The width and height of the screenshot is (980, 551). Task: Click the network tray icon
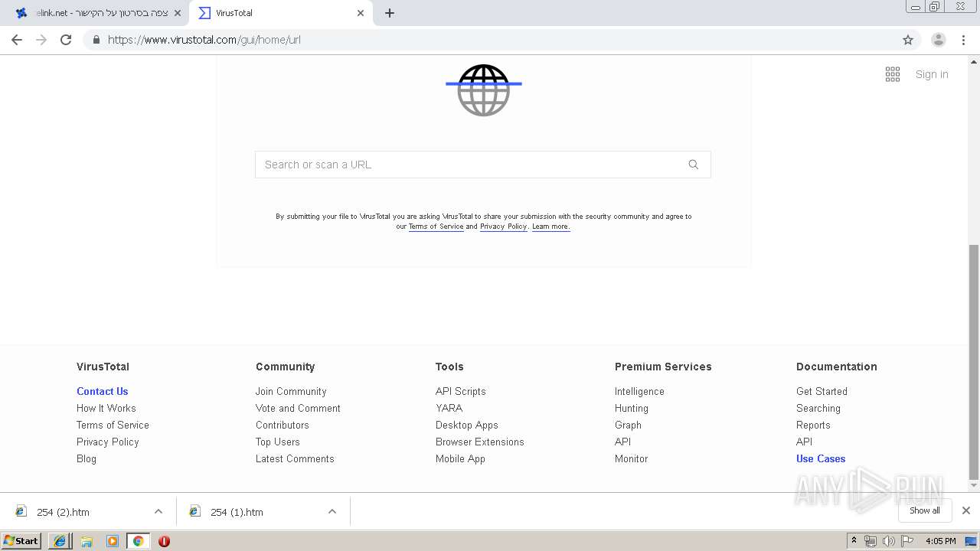point(871,541)
